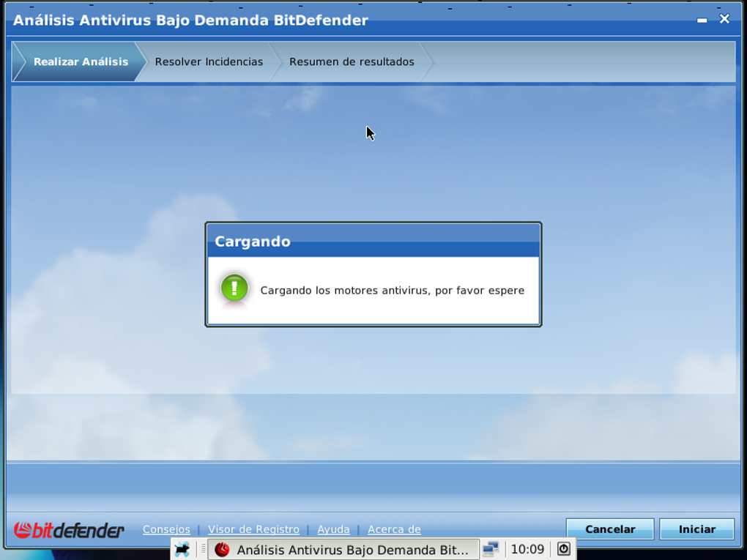Switch to Resolver Incidencias step
Viewport: 747px width, 560px height.
[x=209, y=62]
